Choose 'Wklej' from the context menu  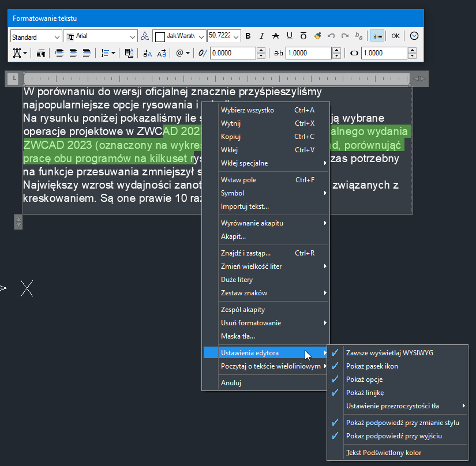(266, 150)
